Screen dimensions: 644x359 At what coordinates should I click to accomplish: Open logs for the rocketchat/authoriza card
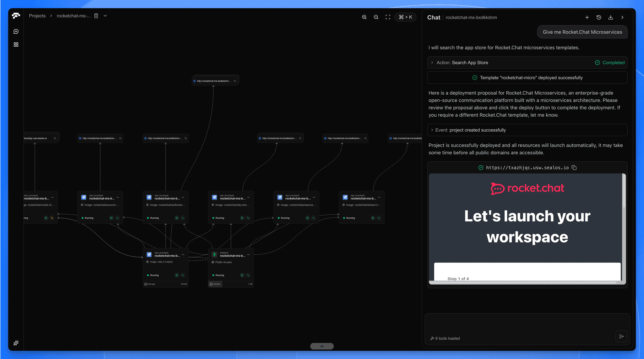click(x=177, y=218)
